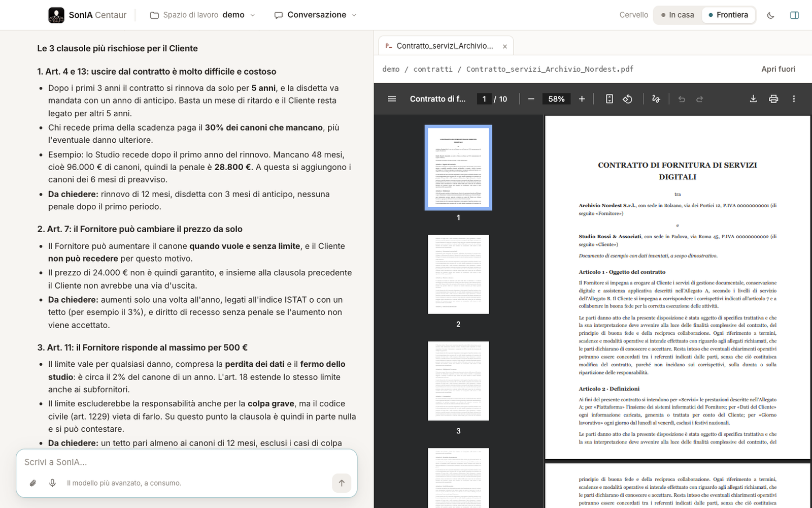Attach a file with paperclip icon
812x508 pixels.
tap(32, 483)
